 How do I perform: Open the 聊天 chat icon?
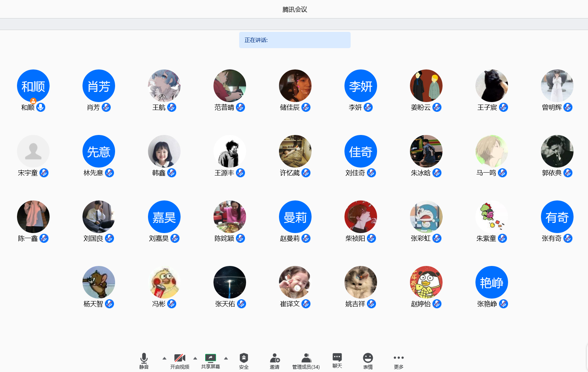click(x=337, y=358)
